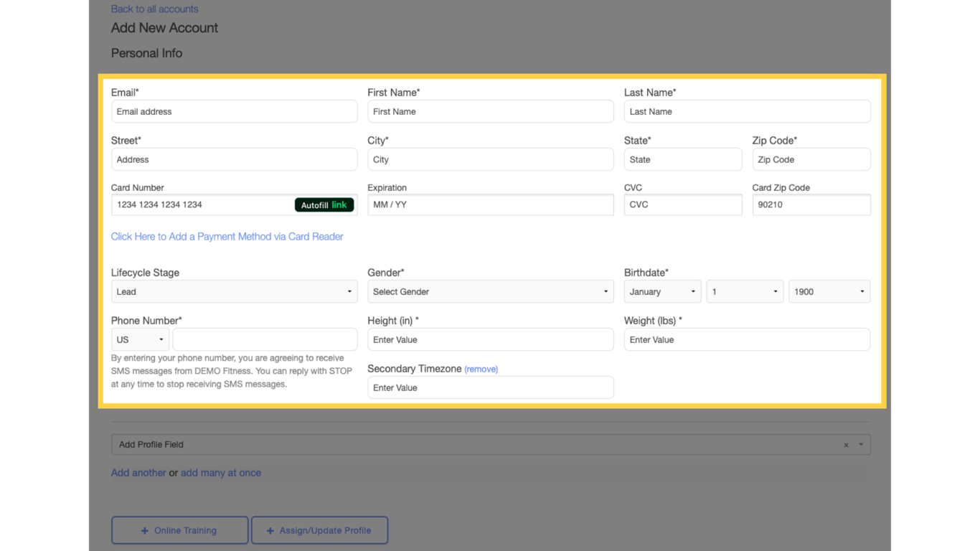Click the Online Training button

point(179,530)
